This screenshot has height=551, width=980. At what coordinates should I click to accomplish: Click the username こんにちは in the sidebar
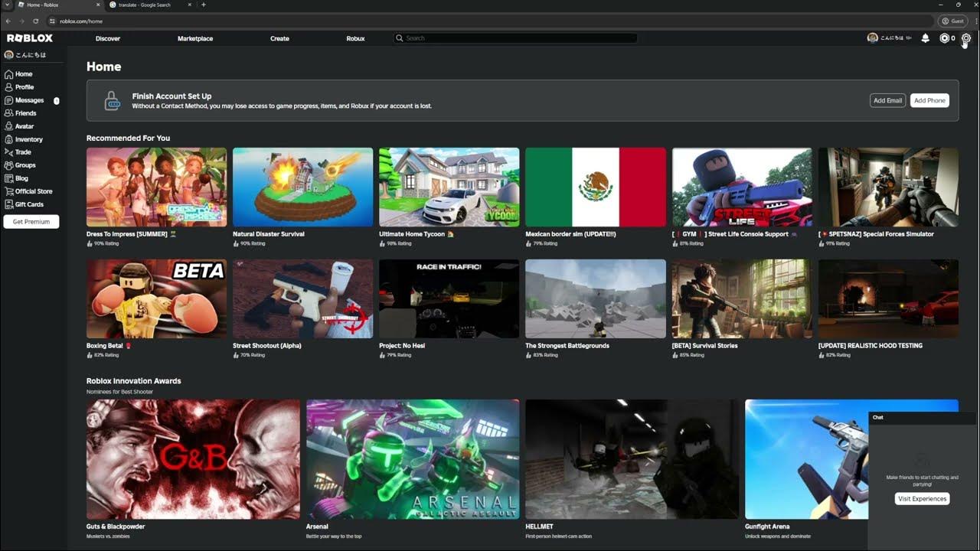[x=31, y=55]
